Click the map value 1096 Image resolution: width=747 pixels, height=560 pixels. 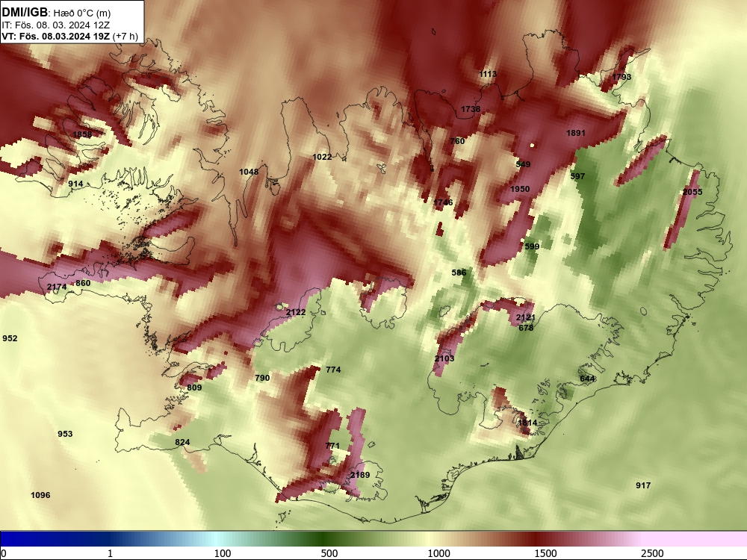coord(40,495)
